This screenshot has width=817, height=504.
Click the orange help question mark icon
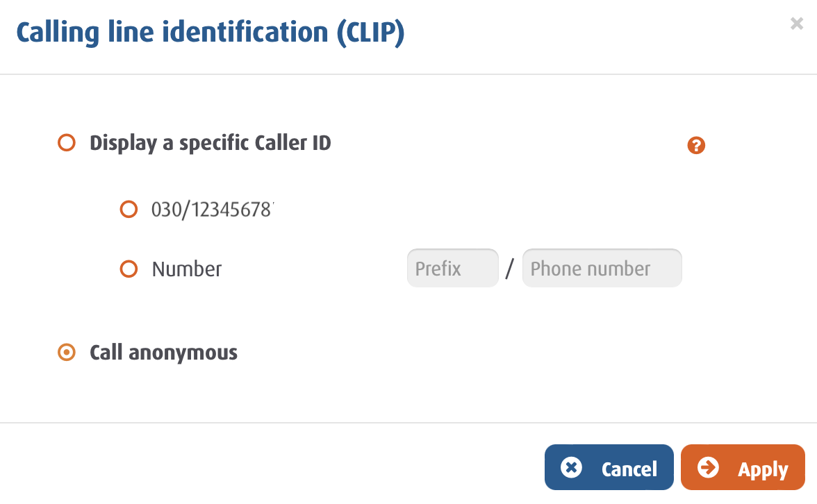pos(696,146)
